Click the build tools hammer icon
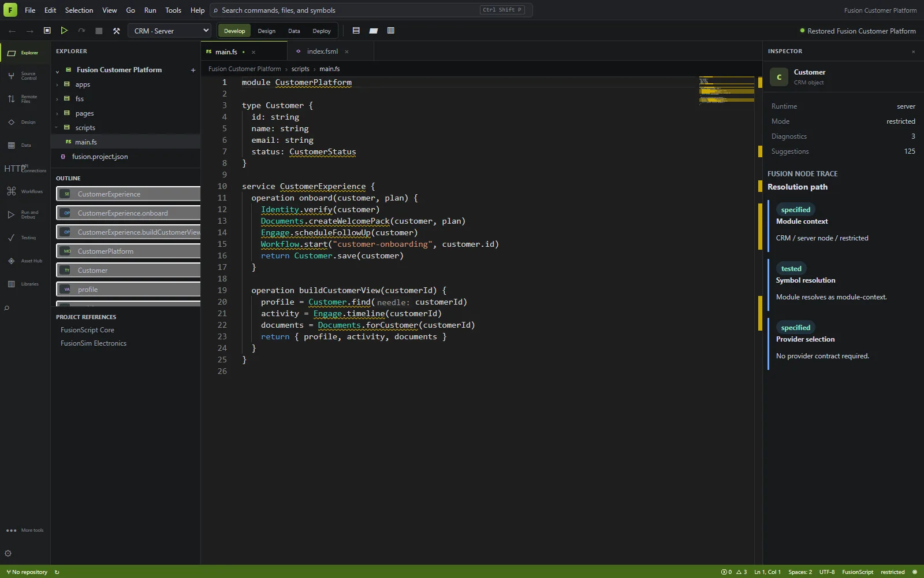Screen dimensions: 924x578 coord(116,31)
